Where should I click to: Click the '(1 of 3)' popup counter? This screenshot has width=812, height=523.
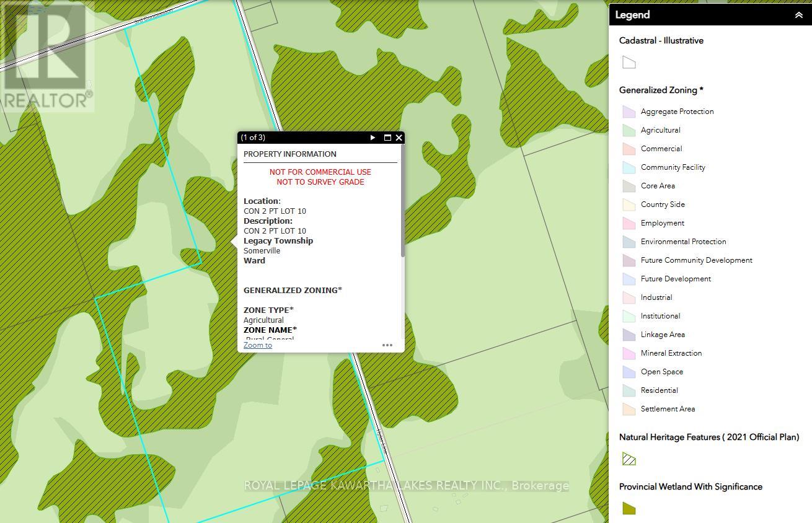(x=253, y=138)
